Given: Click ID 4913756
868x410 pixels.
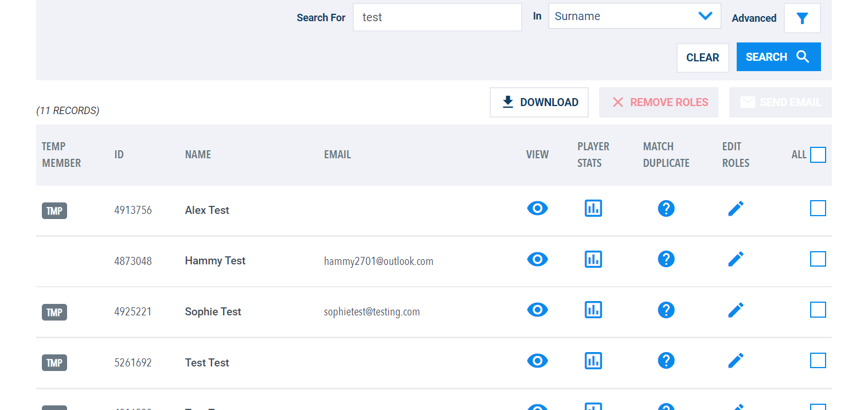Looking at the screenshot, I should [x=133, y=210].
